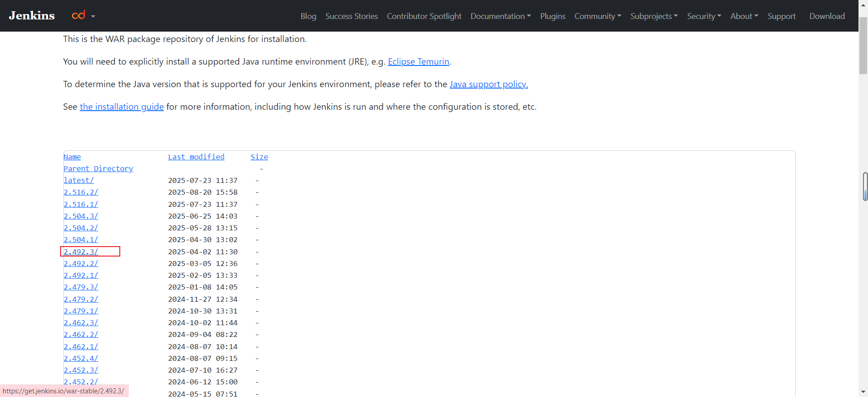Click the vertical scrollbar thumb
The height and width of the screenshot is (397, 868).
click(863, 45)
